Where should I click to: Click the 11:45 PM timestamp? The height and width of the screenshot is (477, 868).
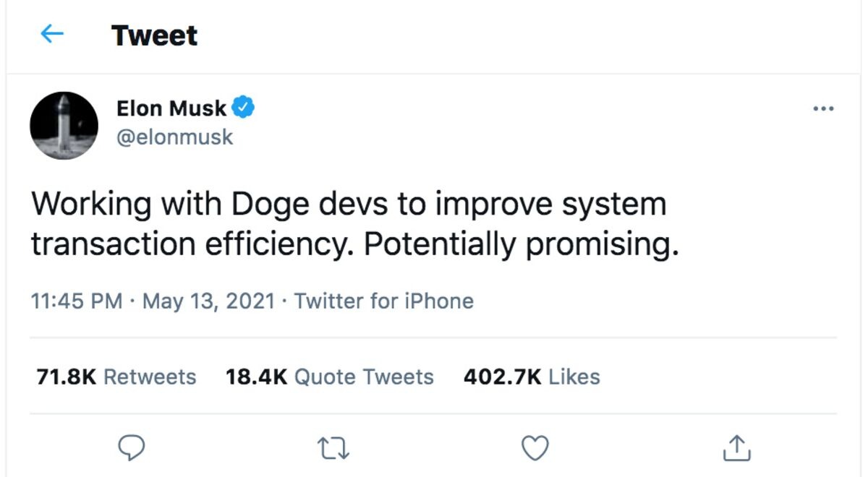(x=76, y=301)
